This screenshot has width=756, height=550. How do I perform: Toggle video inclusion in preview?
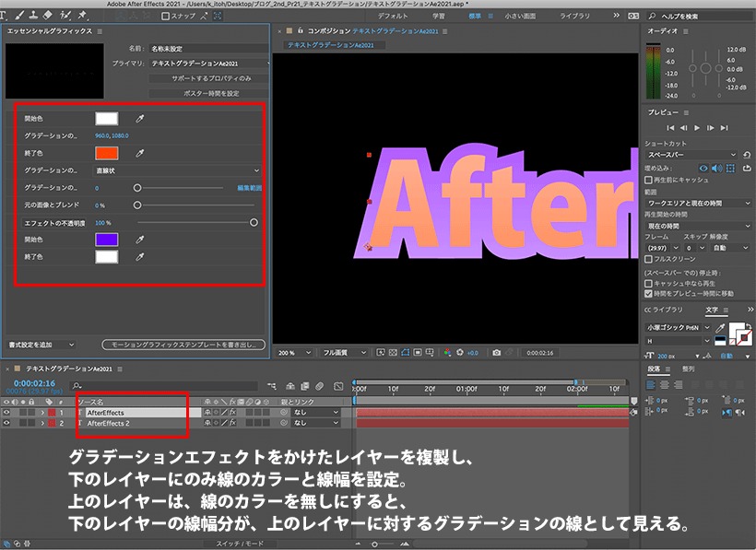703,168
